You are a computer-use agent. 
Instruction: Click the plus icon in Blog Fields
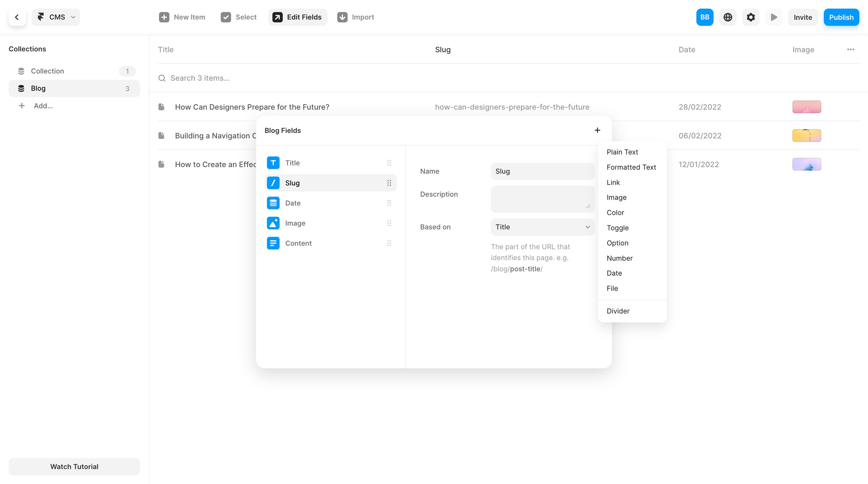click(597, 130)
